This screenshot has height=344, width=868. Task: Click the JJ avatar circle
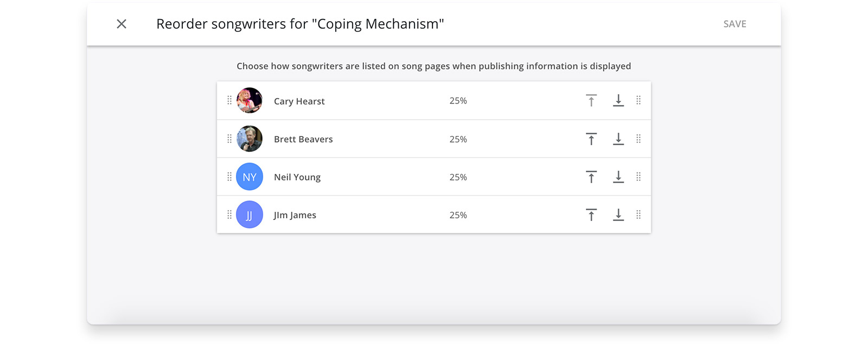(x=250, y=215)
